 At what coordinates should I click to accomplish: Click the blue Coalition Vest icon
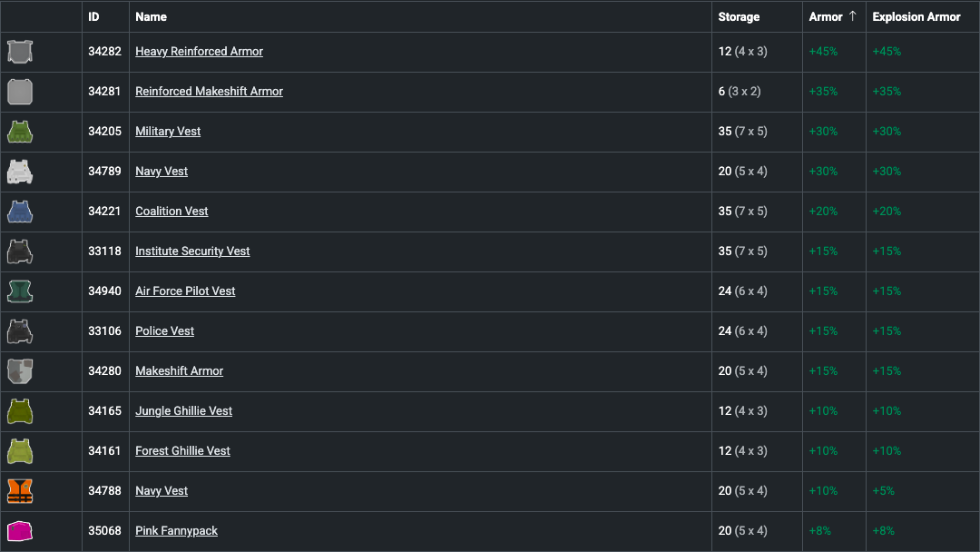[x=20, y=212]
